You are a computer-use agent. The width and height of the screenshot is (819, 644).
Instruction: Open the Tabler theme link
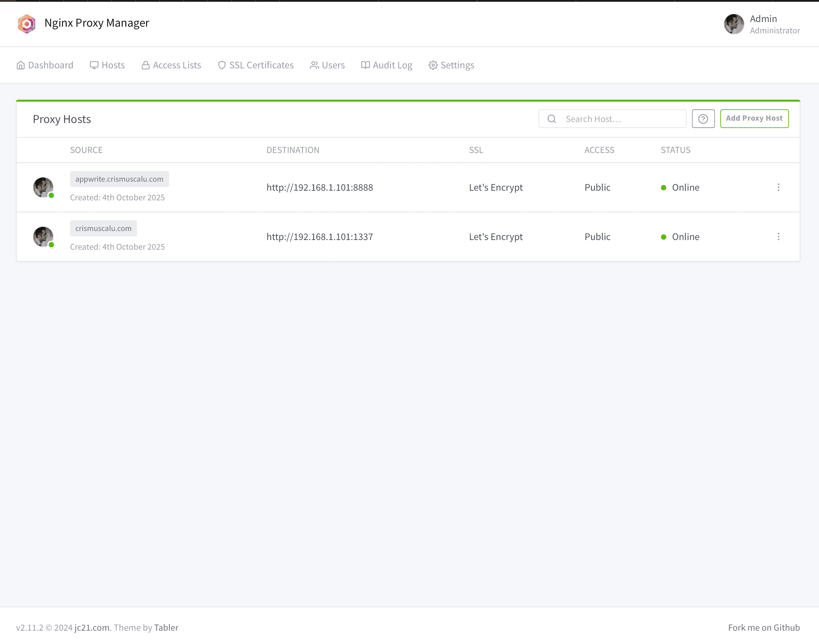coord(166,627)
